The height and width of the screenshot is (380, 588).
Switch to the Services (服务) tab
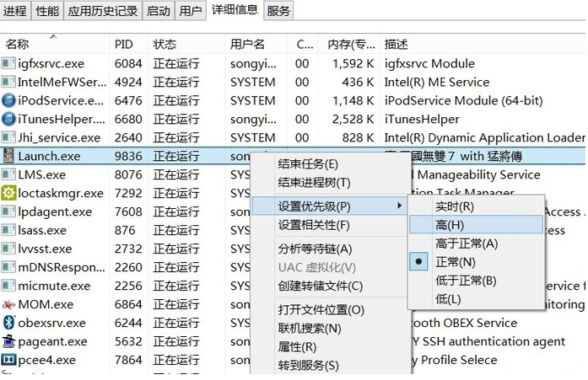(x=278, y=11)
